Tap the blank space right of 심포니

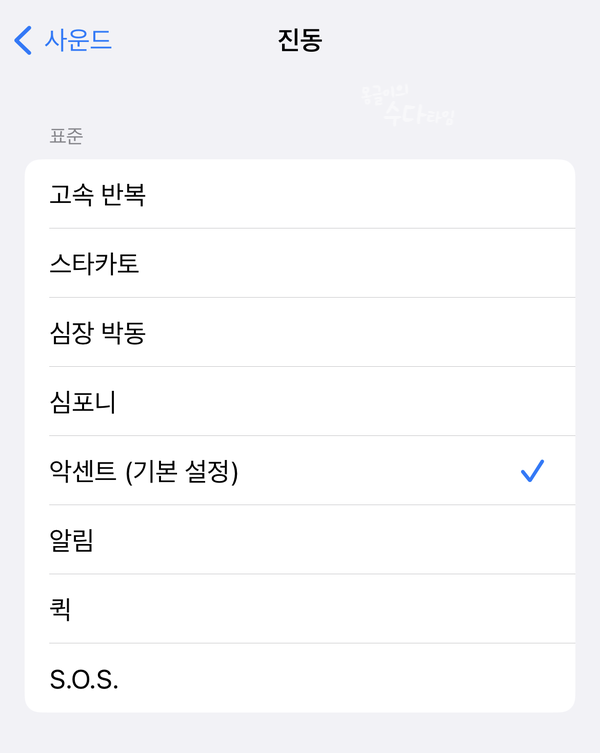pos(345,401)
